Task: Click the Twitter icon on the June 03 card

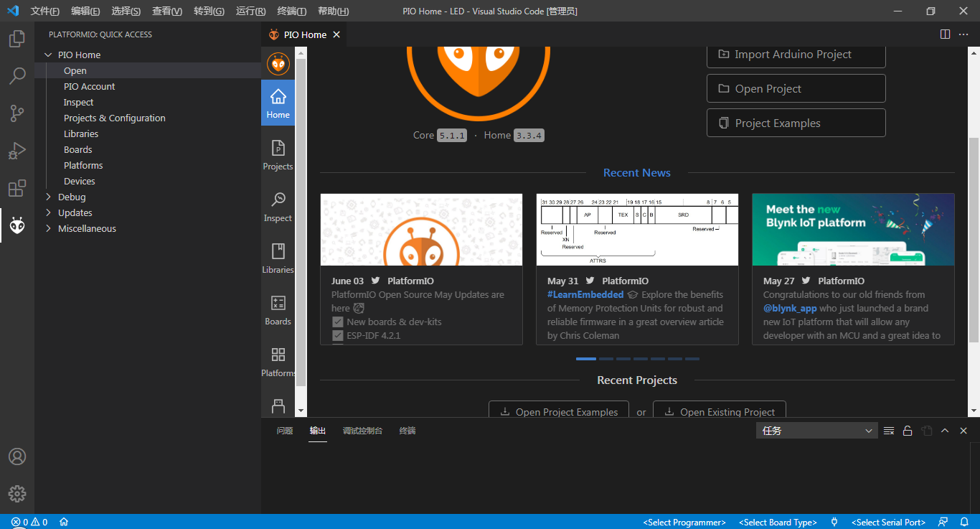Action: coord(375,281)
